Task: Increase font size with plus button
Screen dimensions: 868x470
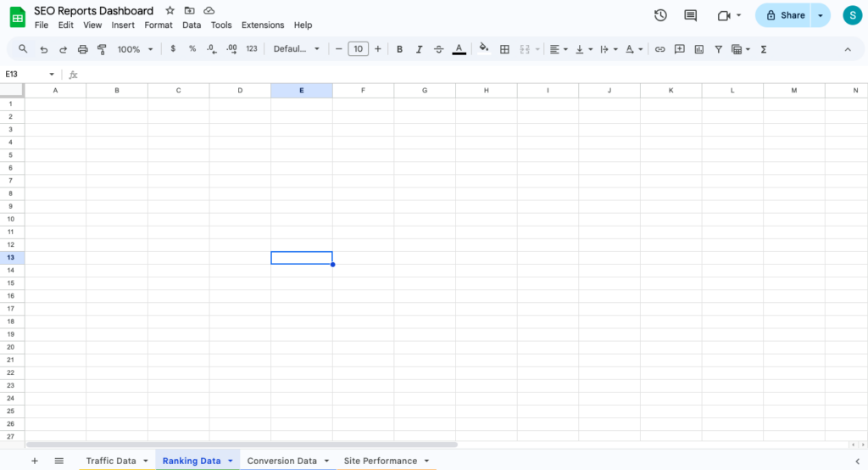Action: 377,48
